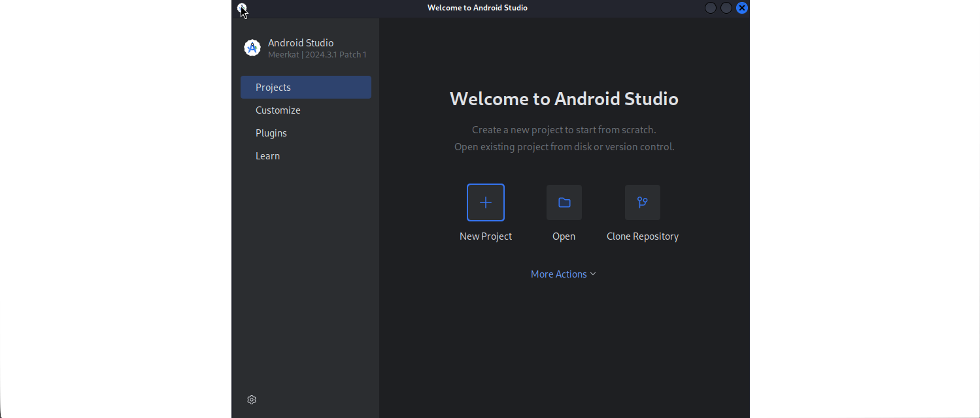Click 'Open existing project from disk or version control.'
Screen dimensions: 980x418
click(564, 147)
